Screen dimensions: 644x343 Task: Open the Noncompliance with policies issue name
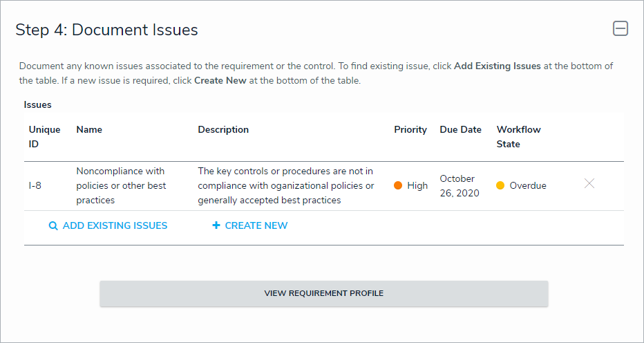click(121, 185)
